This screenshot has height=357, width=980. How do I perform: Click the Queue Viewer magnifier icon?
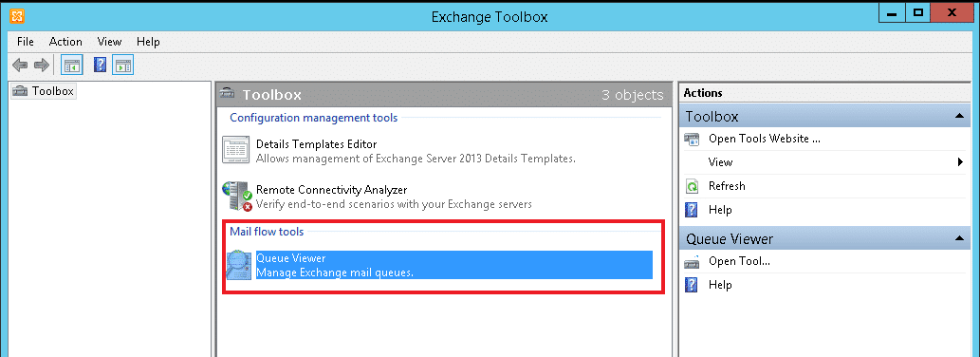point(239,266)
